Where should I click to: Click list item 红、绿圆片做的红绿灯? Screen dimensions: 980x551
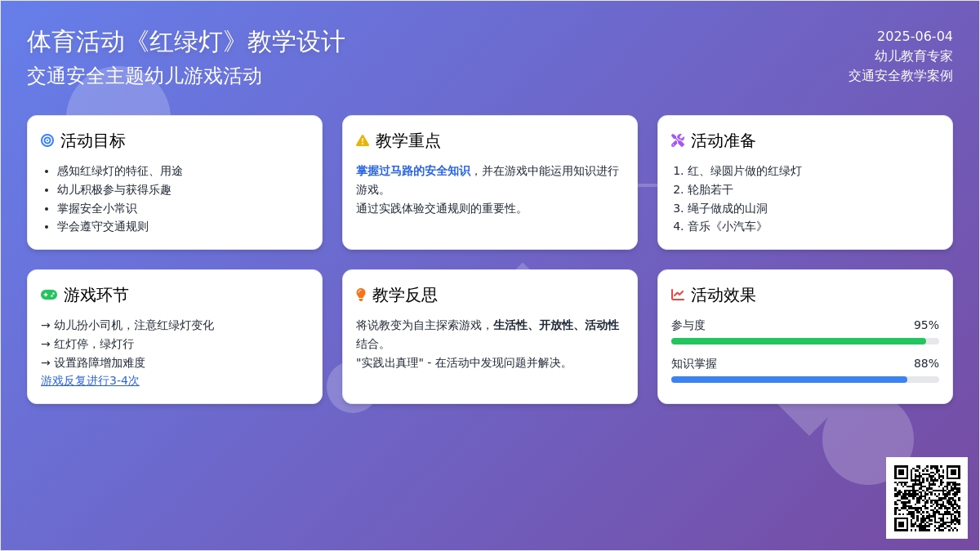[x=745, y=171]
